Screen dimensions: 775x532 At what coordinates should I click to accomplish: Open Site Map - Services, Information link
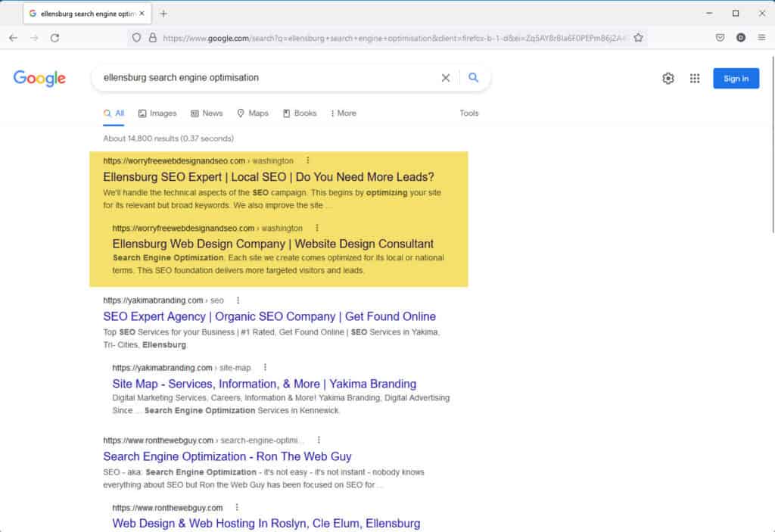[x=264, y=384]
